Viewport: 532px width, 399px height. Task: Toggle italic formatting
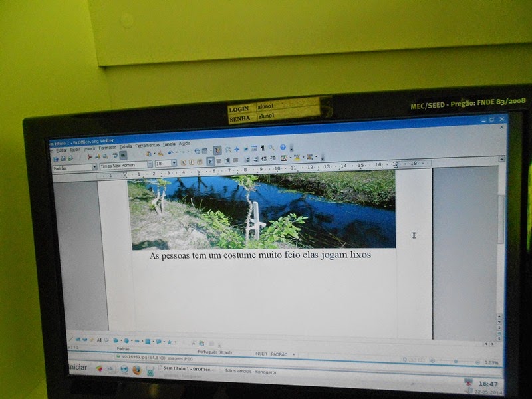(x=192, y=162)
